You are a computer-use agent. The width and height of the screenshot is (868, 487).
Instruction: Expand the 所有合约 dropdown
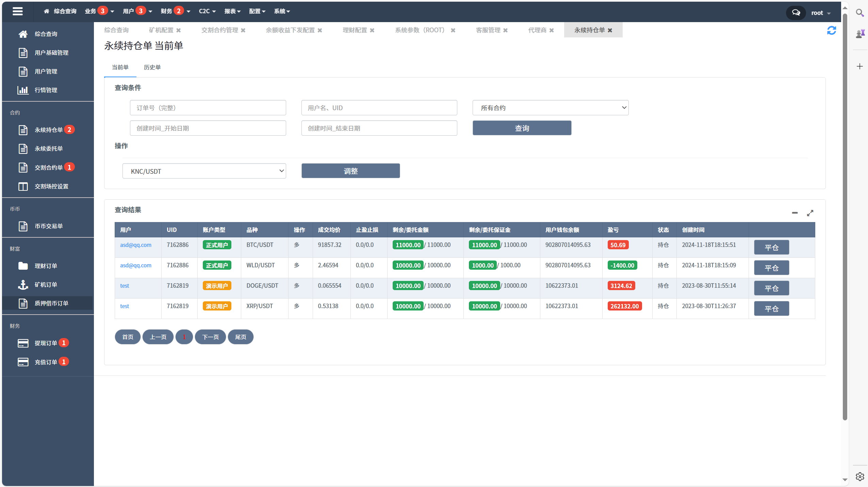tap(551, 108)
